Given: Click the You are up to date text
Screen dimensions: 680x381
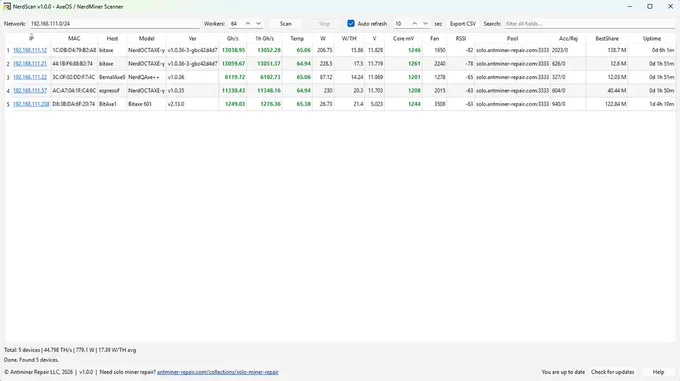Looking at the screenshot, I should point(563,372).
